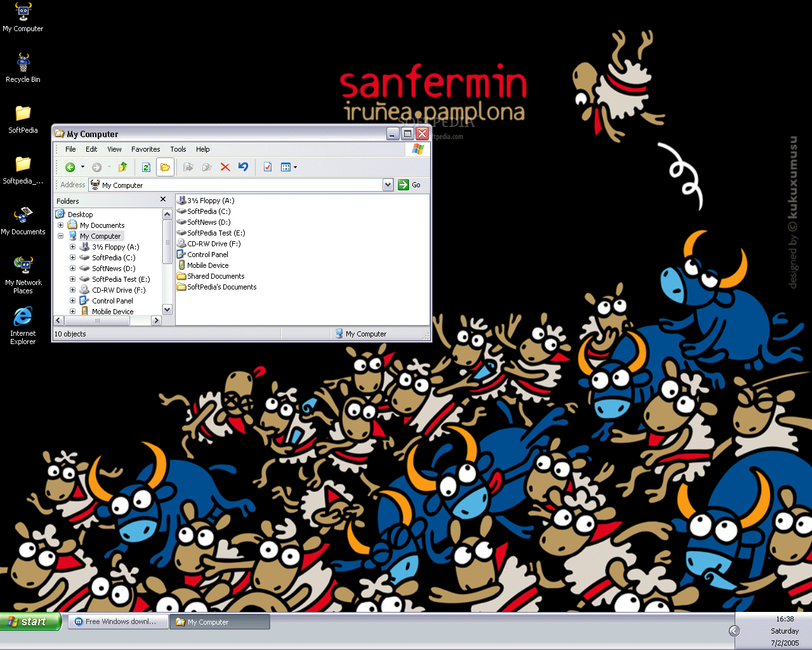Expand SoftNews (D:) tree node

(x=72, y=268)
